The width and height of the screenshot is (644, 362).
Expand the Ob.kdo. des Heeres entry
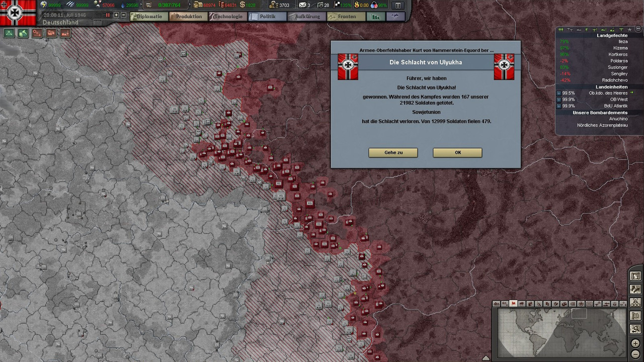pyautogui.click(x=558, y=93)
